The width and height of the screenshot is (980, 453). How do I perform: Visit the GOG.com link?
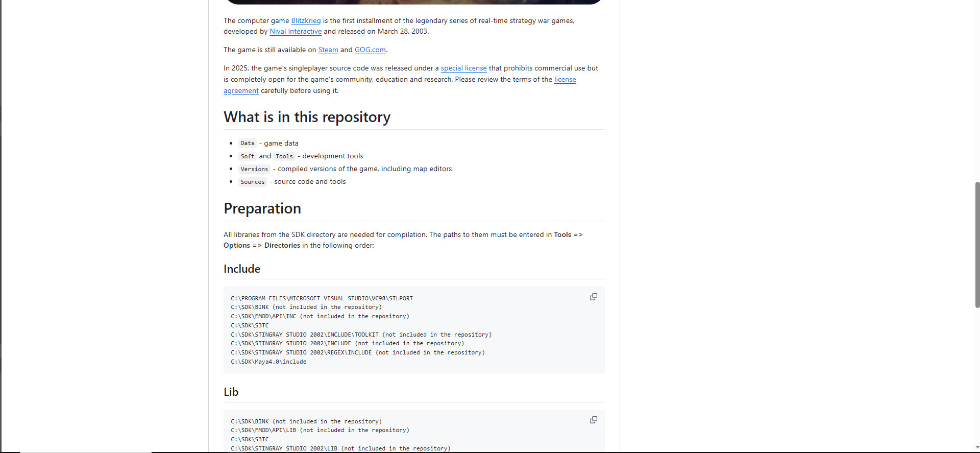[x=370, y=50]
